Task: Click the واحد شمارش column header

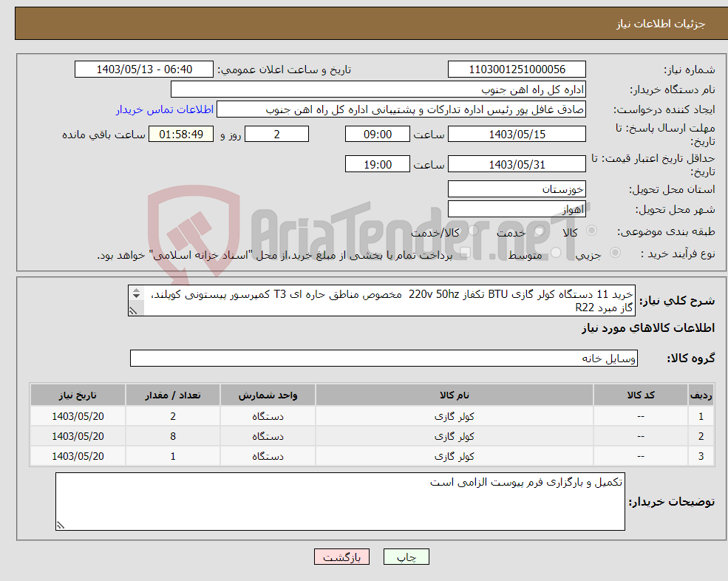Action: pos(268,395)
